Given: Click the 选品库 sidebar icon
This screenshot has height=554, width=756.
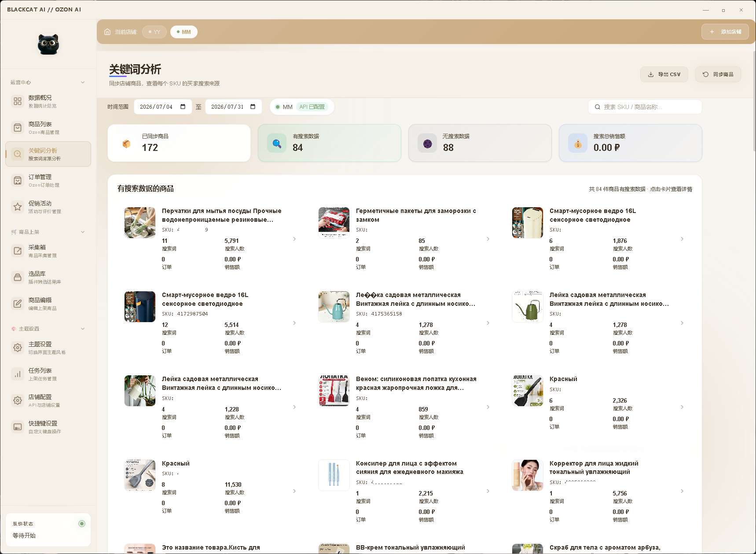Looking at the screenshot, I should 18,277.
